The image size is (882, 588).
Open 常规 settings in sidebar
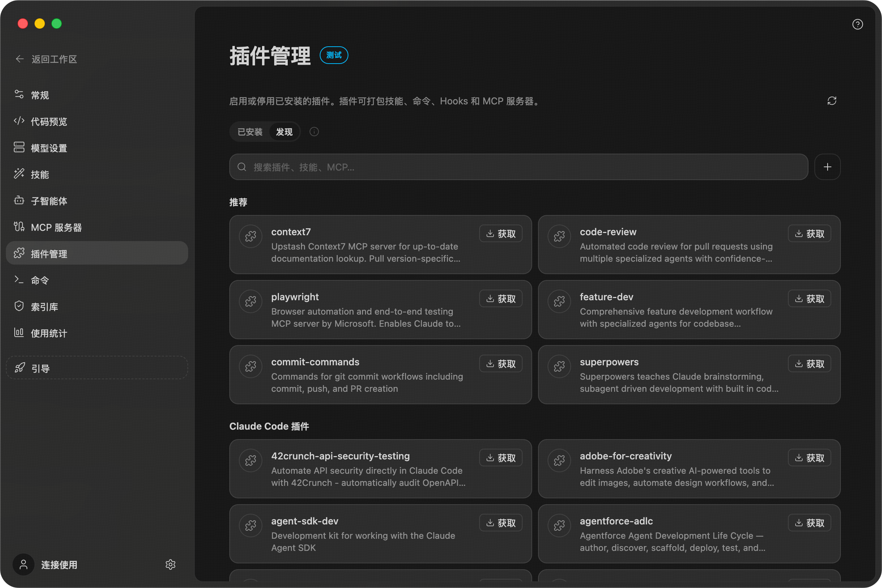[x=97, y=95]
